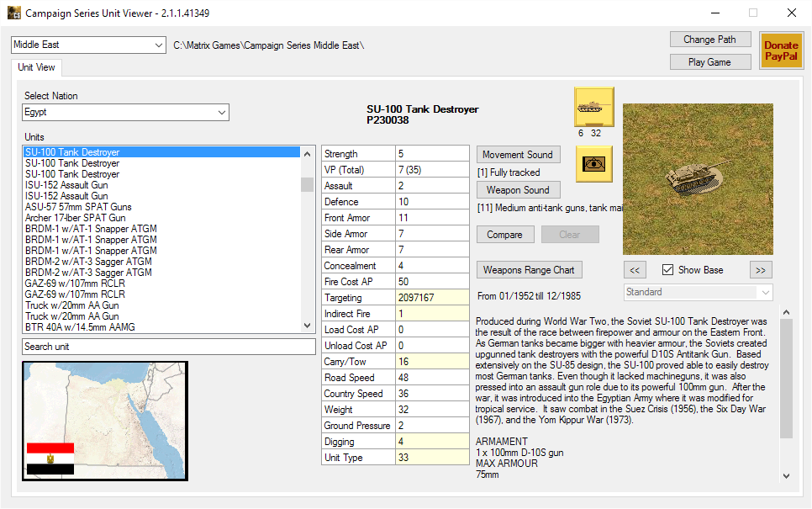The image size is (812, 509).
Task: Click the VP (Total) value 7 (35)
Action: [432, 170]
